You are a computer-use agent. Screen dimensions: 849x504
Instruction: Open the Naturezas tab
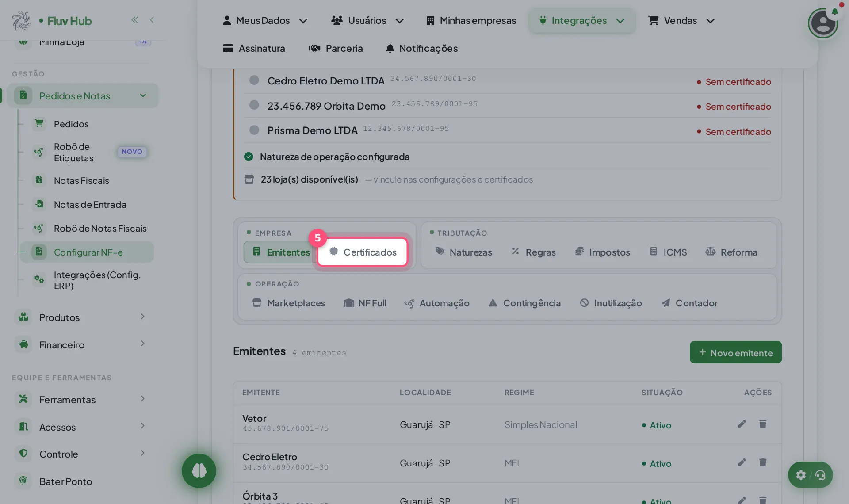[463, 252]
